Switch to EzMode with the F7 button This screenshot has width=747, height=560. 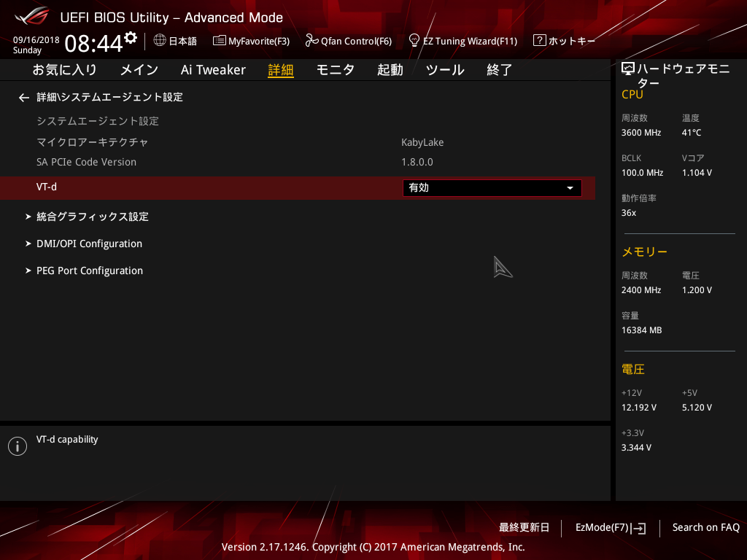[x=610, y=527]
